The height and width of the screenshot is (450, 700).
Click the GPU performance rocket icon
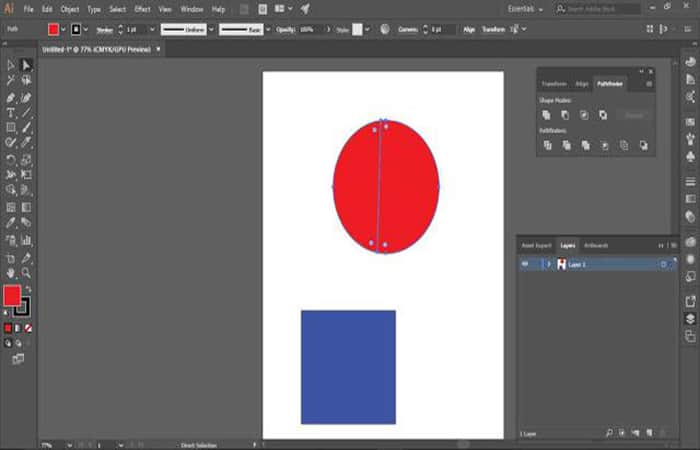(x=305, y=9)
